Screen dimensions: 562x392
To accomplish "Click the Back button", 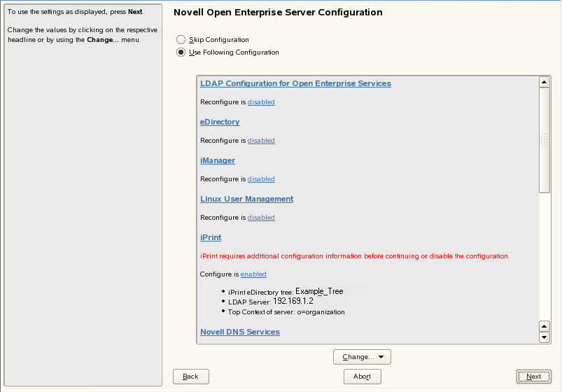I will pos(190,377).
